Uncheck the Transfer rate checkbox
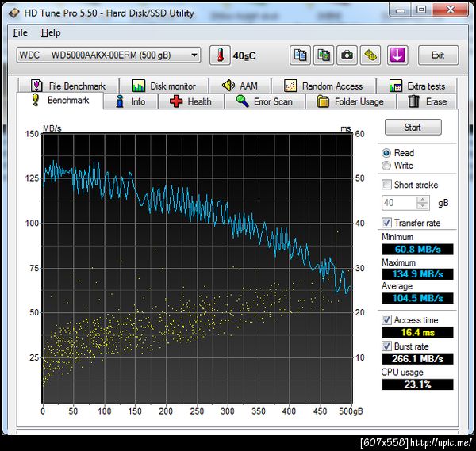The width and height of the screenshot is (476, 451). pos(386,223)
